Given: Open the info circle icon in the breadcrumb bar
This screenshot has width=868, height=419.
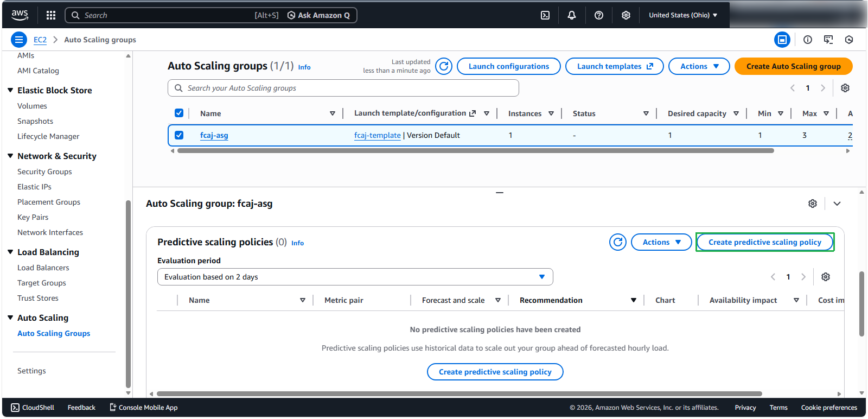Looking at the screenshot, I should [x=808, y=40].
